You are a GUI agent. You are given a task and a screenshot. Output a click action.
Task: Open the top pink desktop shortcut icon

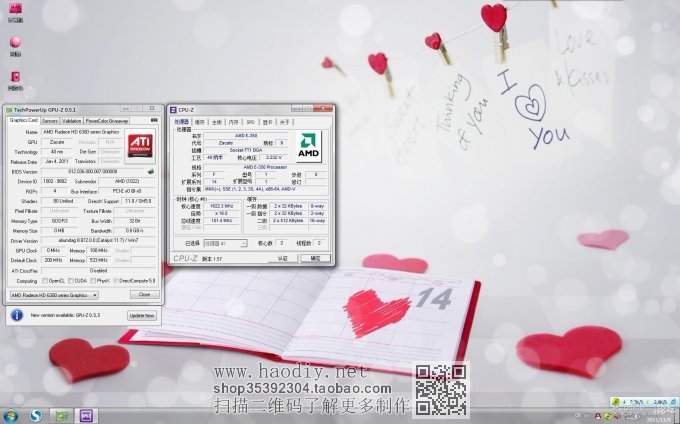click(15, 8)
